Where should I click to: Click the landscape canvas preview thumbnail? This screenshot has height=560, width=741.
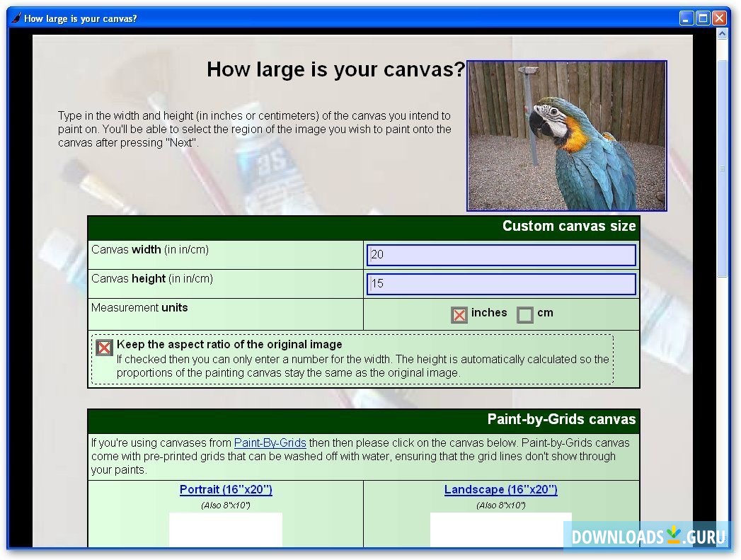click(x=500, y=530)
